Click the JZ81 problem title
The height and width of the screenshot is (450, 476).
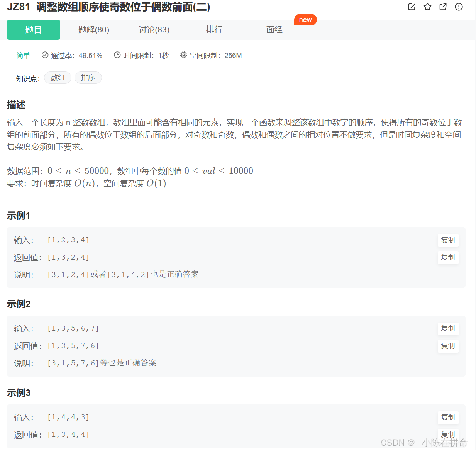coord(108,7)
